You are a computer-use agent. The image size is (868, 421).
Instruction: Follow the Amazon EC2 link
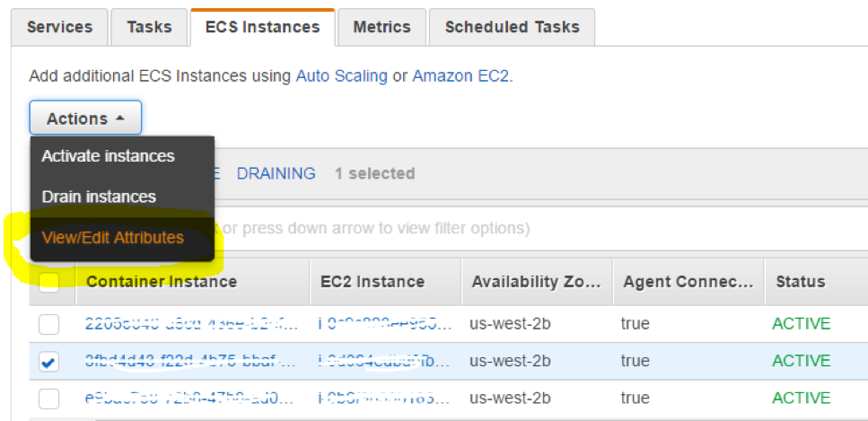click(x=460, y=76)
